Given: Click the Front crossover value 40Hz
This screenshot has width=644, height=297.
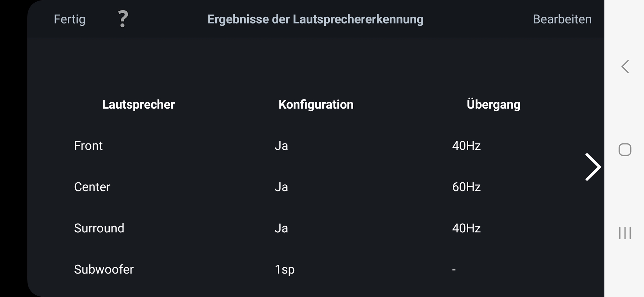Looking at the screenshot, I should 466,146.
